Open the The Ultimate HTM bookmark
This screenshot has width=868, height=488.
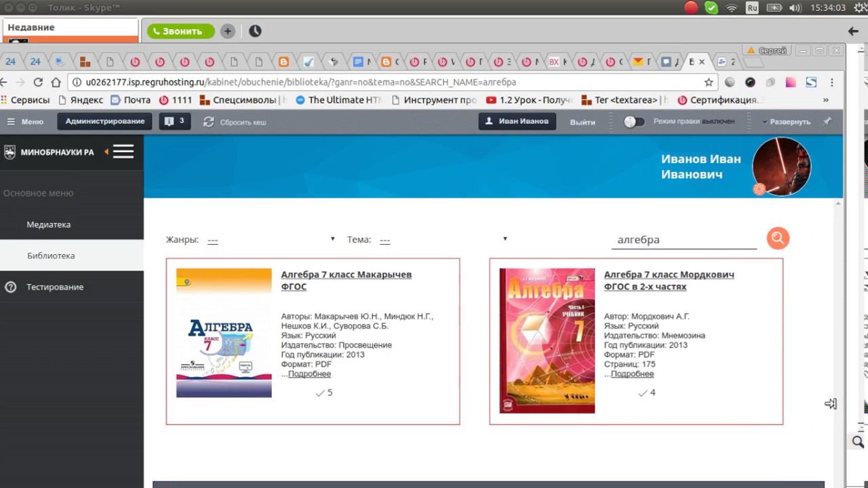click(338, 100)
